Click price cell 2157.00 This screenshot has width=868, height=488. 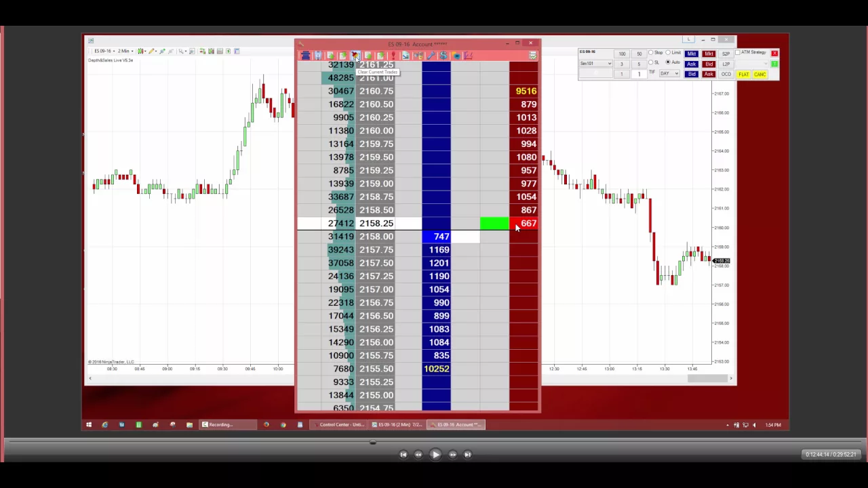376,289
